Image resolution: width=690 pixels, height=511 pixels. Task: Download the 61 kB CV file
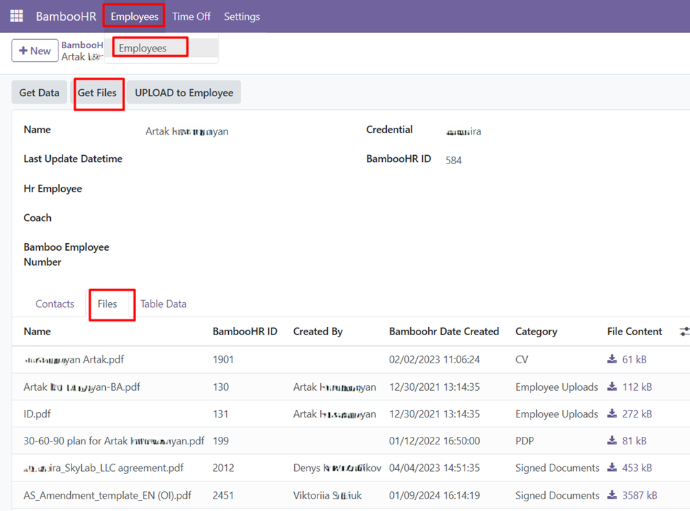point(612,359)
